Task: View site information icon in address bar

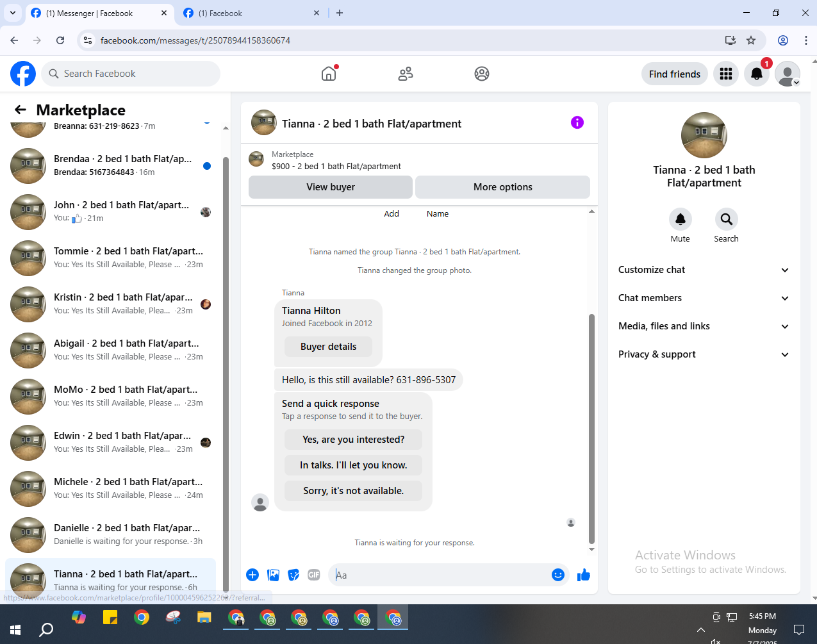Action: point(88,40)
